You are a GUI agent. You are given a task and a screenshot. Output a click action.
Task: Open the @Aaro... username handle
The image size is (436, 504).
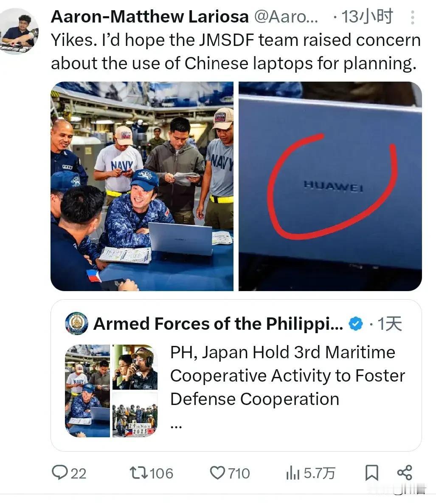286,17
